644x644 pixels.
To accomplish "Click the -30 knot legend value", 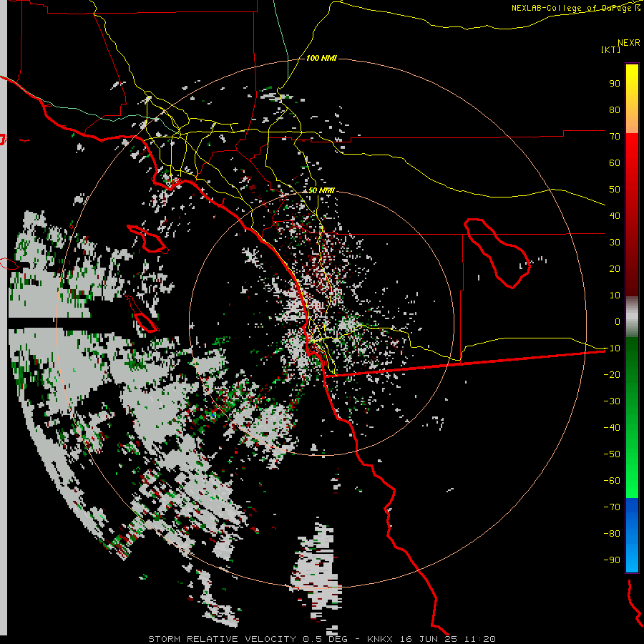I will click(x=612, y=401).
